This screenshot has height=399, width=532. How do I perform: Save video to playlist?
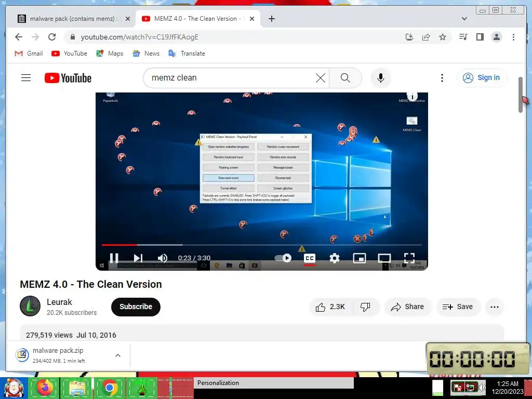coord(458,307)
